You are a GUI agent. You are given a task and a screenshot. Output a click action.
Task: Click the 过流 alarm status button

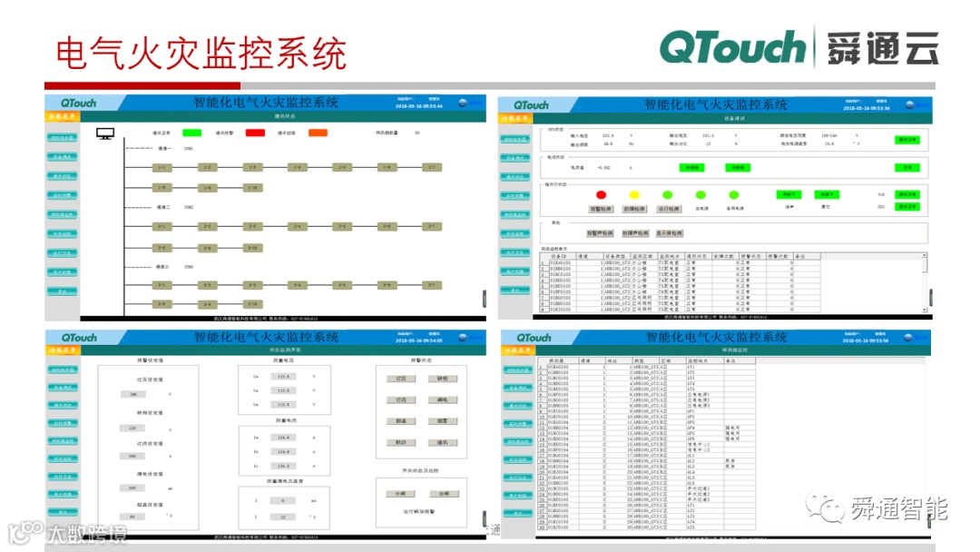coord(401,400)
